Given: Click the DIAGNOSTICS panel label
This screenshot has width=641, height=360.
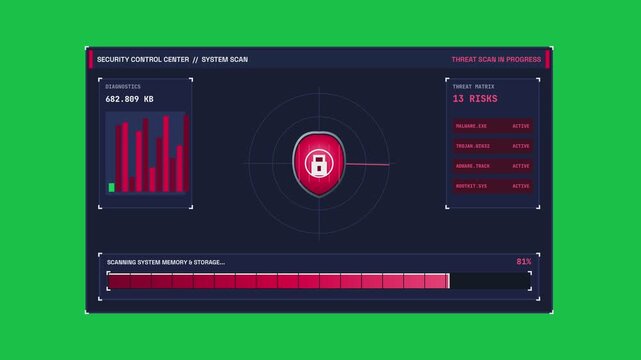Looking at the screenshot, I should [123, 87].
